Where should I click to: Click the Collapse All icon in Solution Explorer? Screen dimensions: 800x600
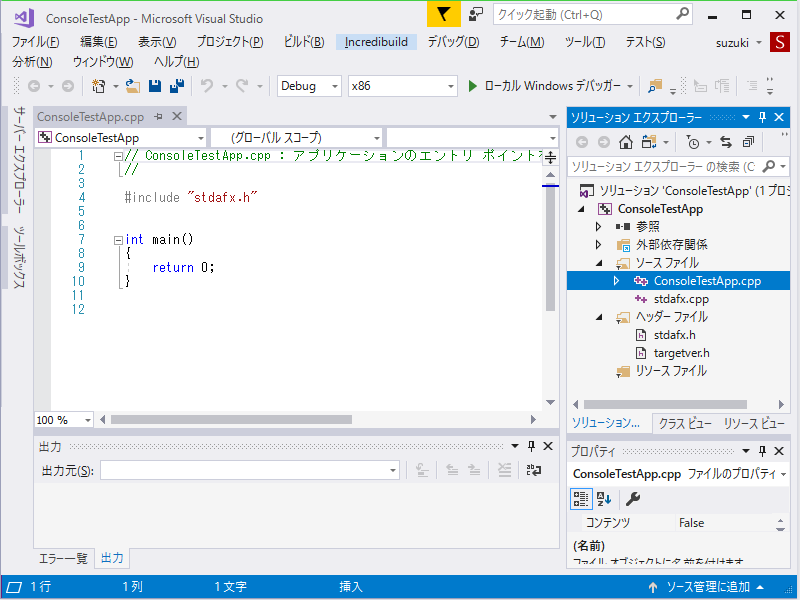click(748, 142)
